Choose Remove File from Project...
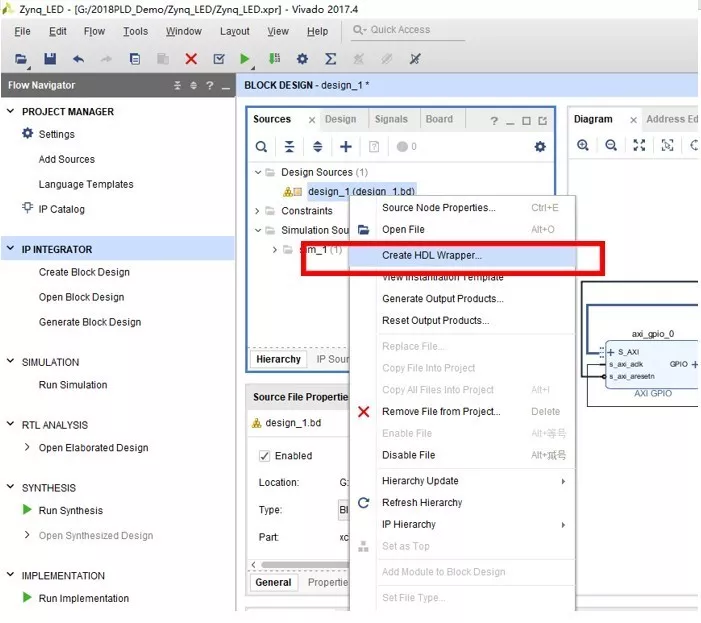Screen dimensions: 701x623 click(x=462, y=412)
